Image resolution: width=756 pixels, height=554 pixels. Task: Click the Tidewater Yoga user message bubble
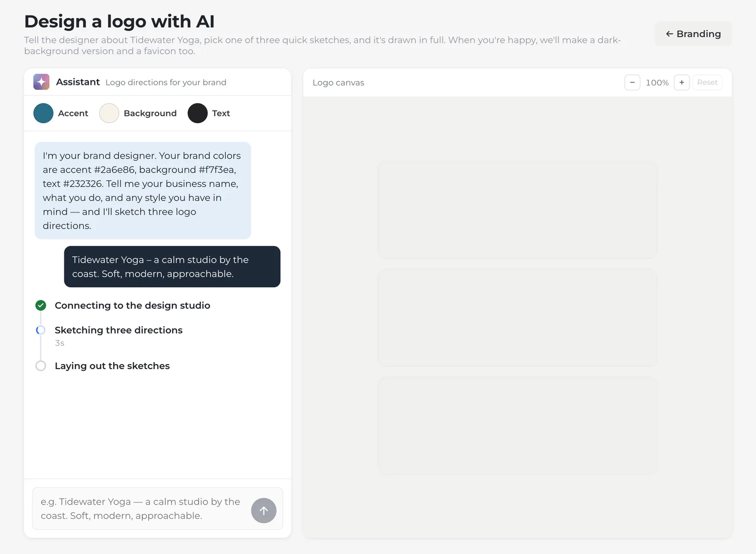pyautogui.click(x=172, y=267)
